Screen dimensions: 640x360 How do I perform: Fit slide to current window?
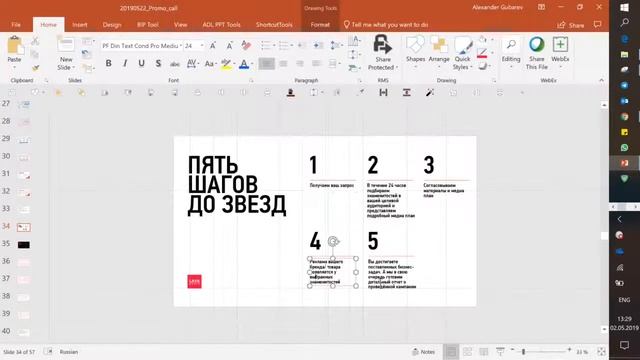point(601,351)
